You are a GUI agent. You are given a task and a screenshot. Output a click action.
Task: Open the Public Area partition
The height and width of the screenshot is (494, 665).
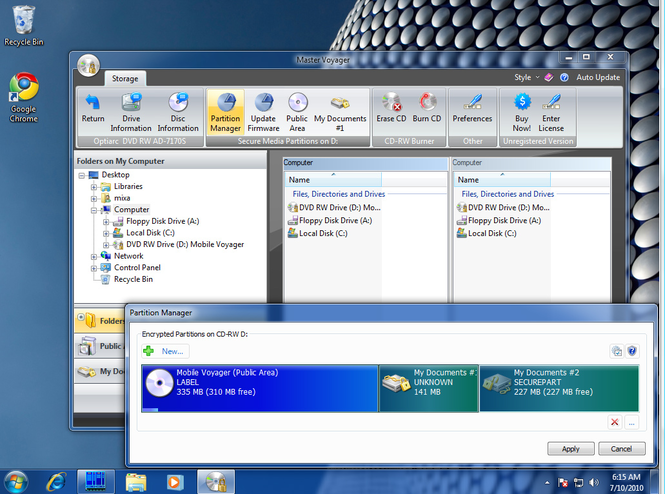[x=297, y=112]
